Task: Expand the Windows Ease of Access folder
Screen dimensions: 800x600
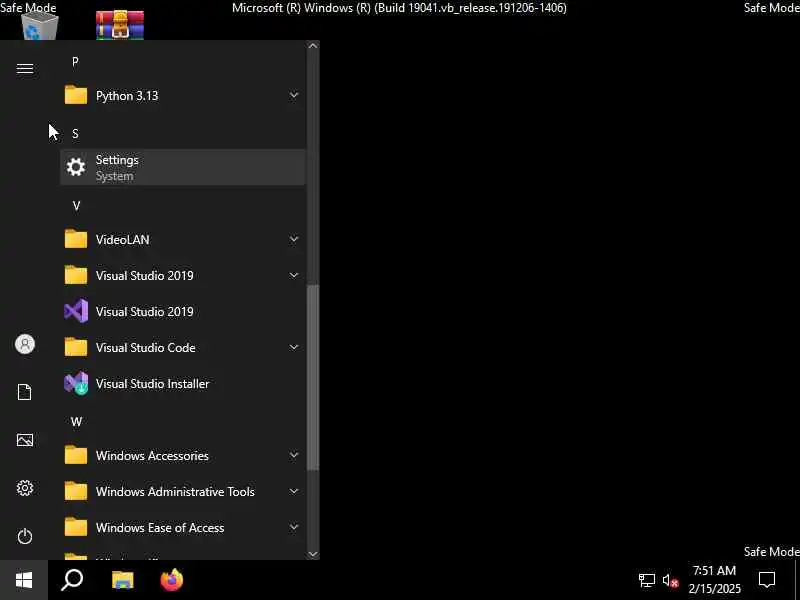Action: [x=183, y=528]
